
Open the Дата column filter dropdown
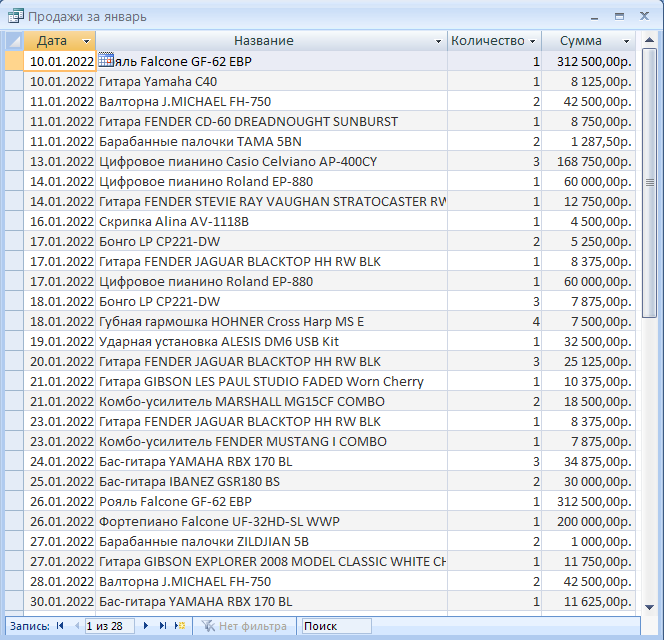tap(86, 41)
